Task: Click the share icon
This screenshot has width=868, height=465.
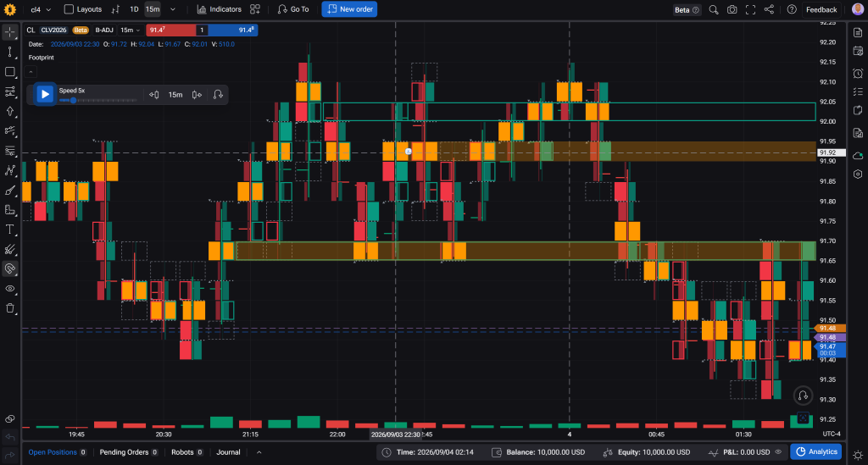Action: pyautogui.click(x=769, y=9)
